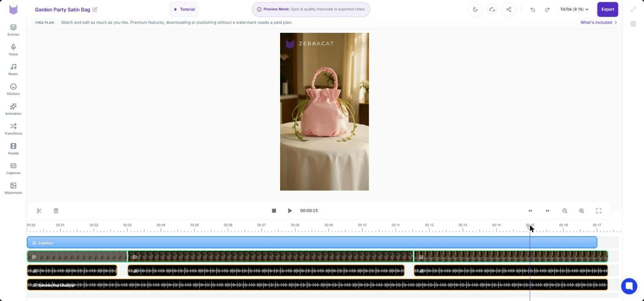The width and height of the screenshot is (644, 301).
Task: Click the 00:05 mark on timeline ruler
Action: [x=195, y=225]
